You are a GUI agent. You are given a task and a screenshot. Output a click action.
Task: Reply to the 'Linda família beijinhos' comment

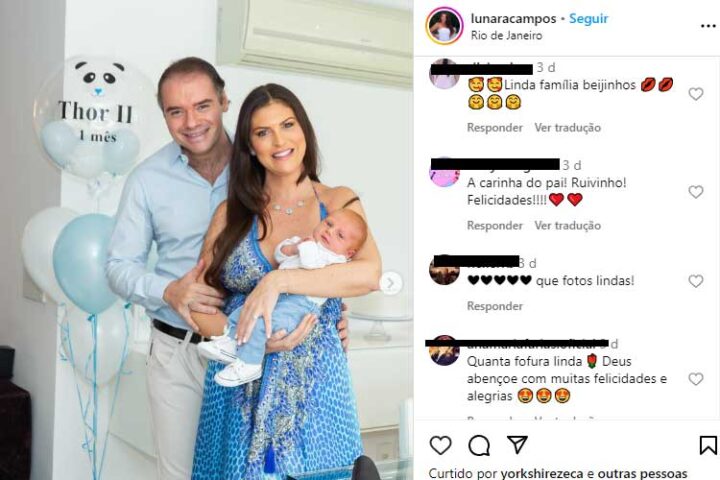tap(495, 128)
